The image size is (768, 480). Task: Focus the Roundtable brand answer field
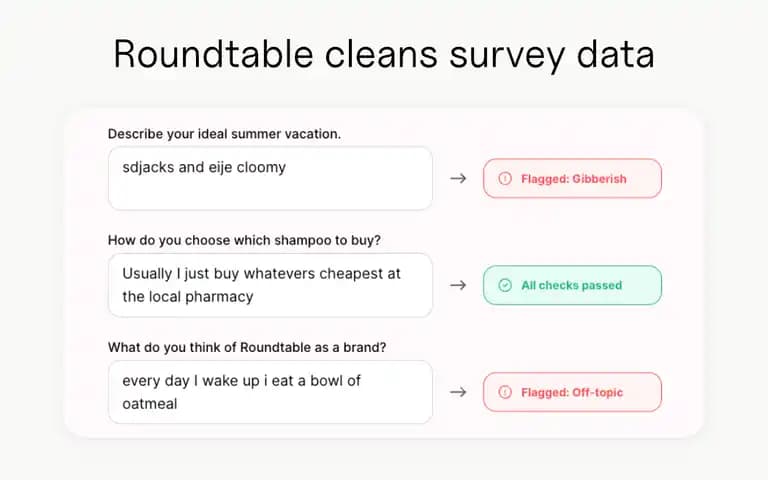pos(270,392)
